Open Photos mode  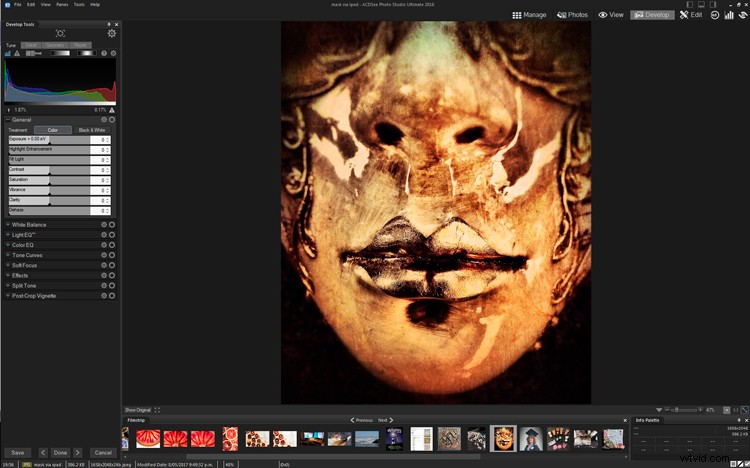click(x=572, y=15)
